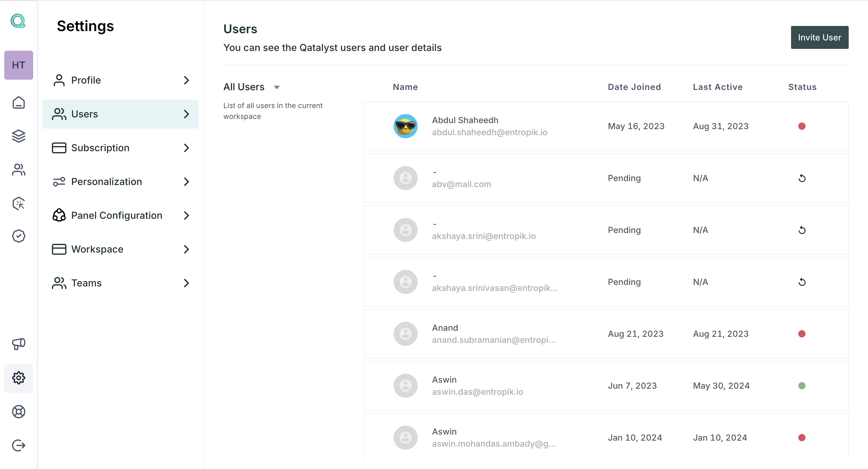Click the Personalization sliders icon

59,182
